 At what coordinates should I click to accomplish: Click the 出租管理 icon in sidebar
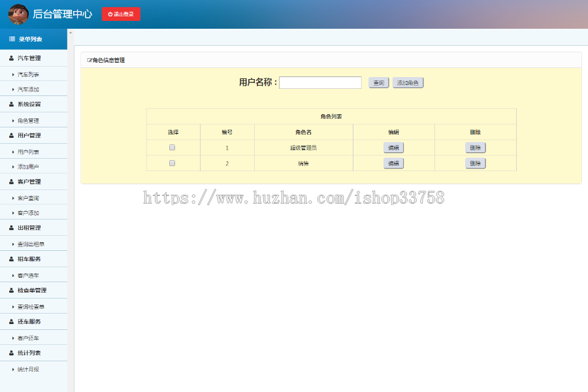click(12, 227)
